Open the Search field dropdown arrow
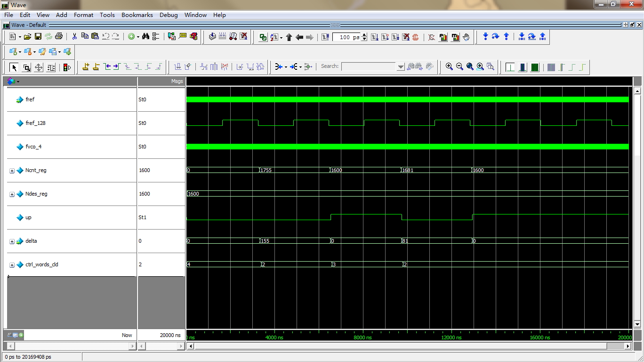This screenshot has width=644, height=362. pyautogui.click(x=401, y=67)
